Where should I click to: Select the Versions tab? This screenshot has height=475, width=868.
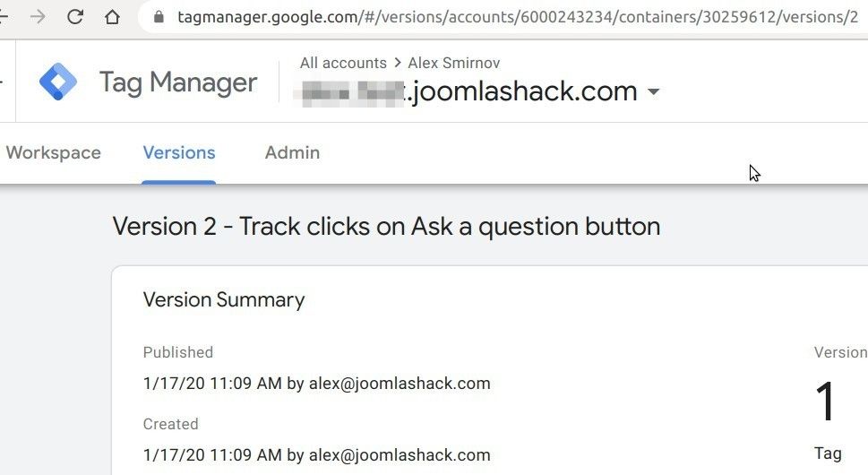point(179,152)
